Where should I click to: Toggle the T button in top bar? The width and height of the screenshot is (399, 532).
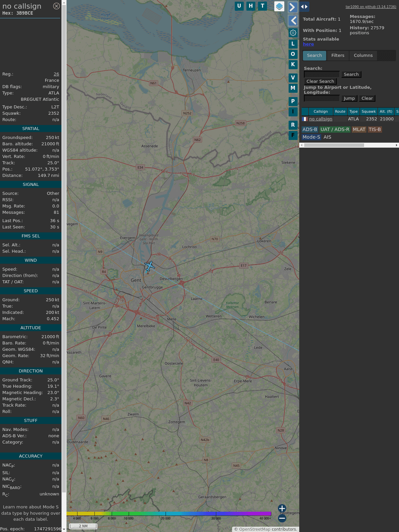pos(263,6)
